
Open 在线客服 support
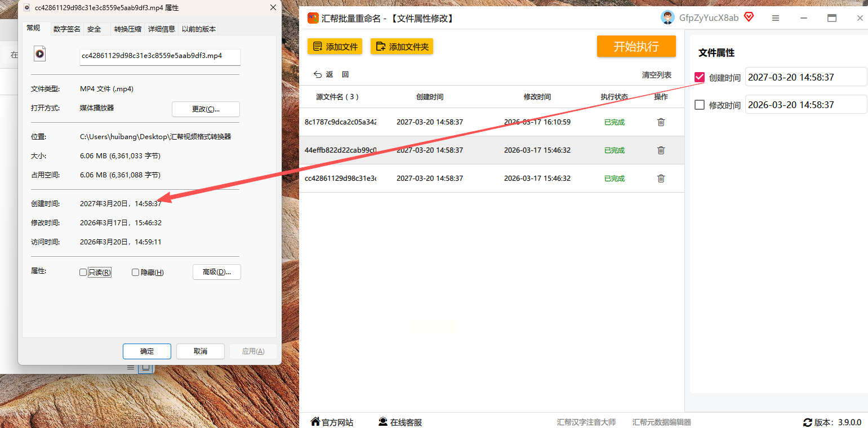coord(400,422)
